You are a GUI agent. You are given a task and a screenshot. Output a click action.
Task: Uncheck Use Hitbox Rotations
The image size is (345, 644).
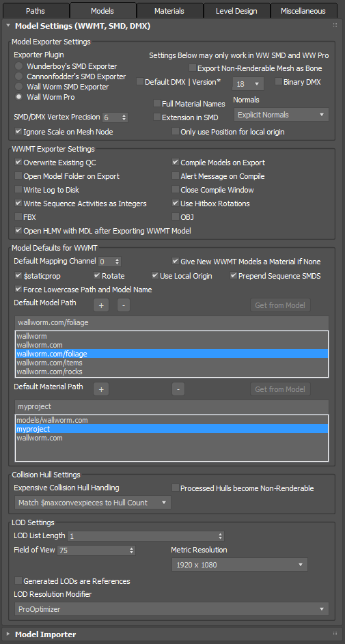pyautogui.click(x=176, y=203)
